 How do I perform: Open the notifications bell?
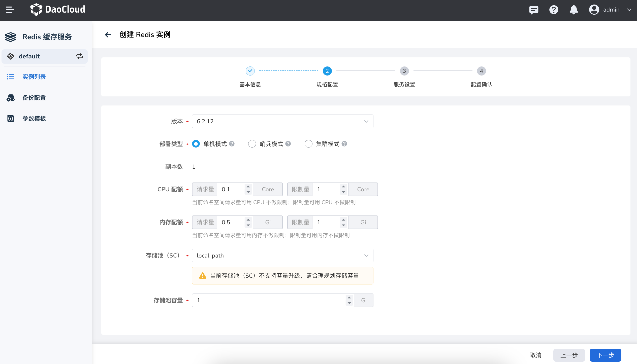574,10
